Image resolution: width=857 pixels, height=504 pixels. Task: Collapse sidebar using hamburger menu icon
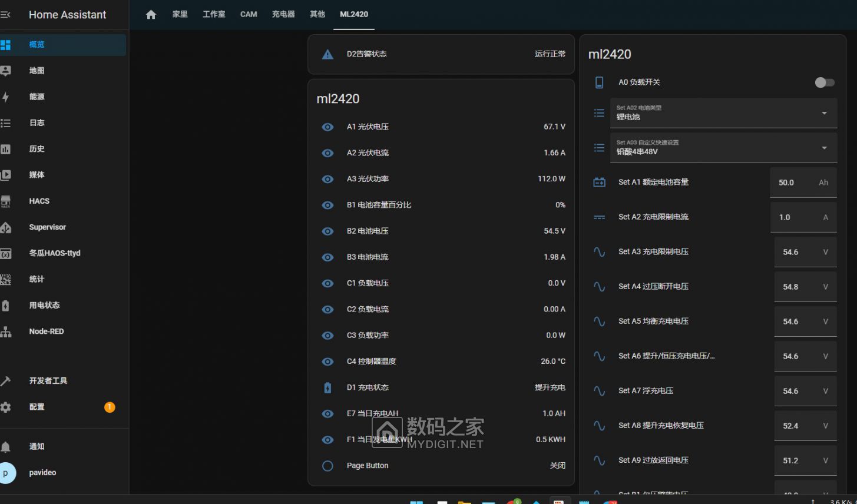[x=5, y=15]
